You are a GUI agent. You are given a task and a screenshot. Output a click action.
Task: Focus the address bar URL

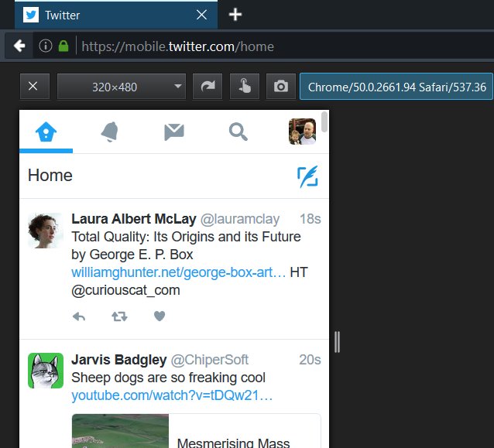(177, 46)
